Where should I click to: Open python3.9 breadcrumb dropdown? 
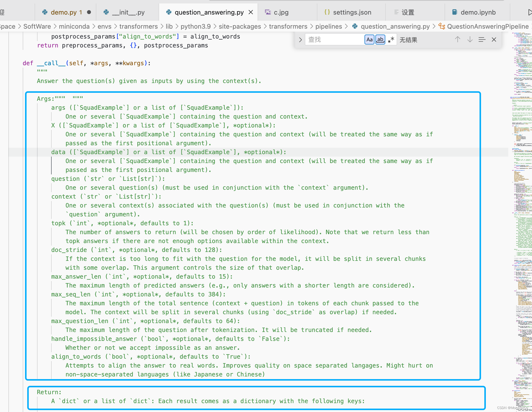click(196, 26)
